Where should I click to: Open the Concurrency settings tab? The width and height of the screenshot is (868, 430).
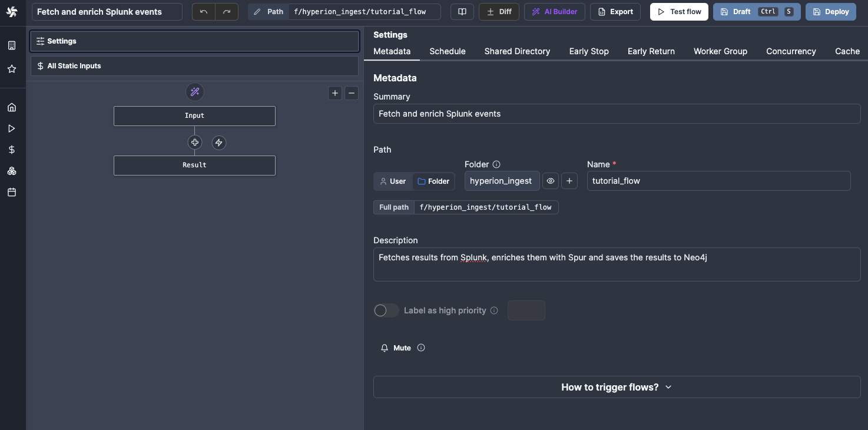[x=791, y=51]
